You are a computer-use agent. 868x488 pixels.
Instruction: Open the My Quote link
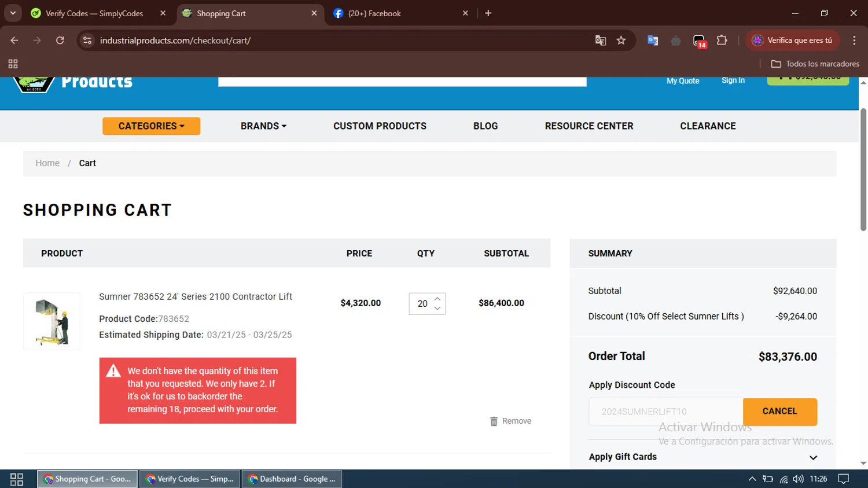(683, 81)
